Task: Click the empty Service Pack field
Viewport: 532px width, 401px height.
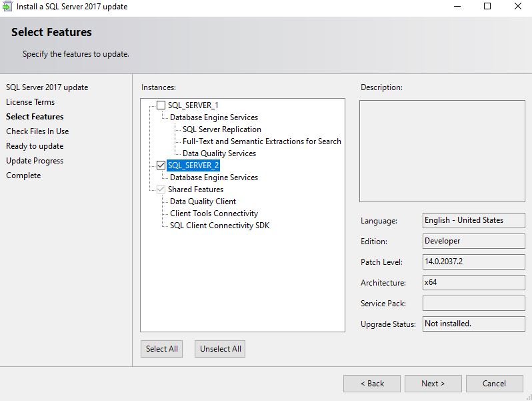Action: tap(473, 303)
